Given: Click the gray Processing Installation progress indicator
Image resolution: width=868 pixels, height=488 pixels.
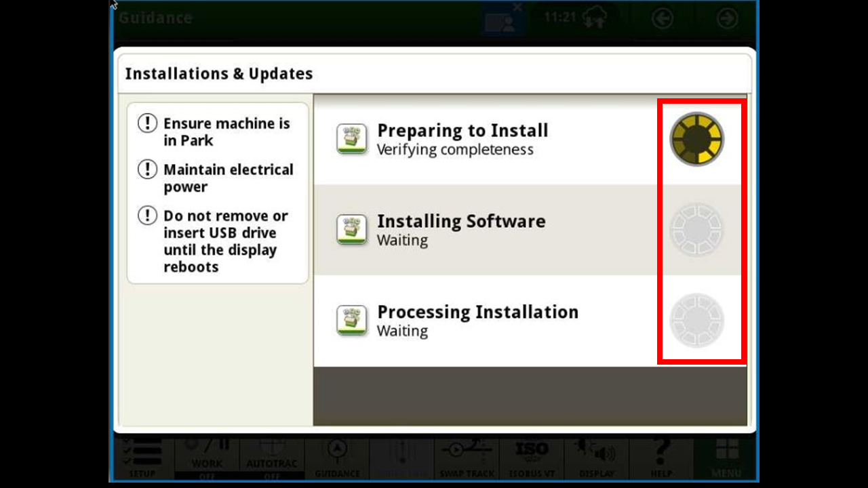Looking at the screenshot, I should [x=697, y=321].
